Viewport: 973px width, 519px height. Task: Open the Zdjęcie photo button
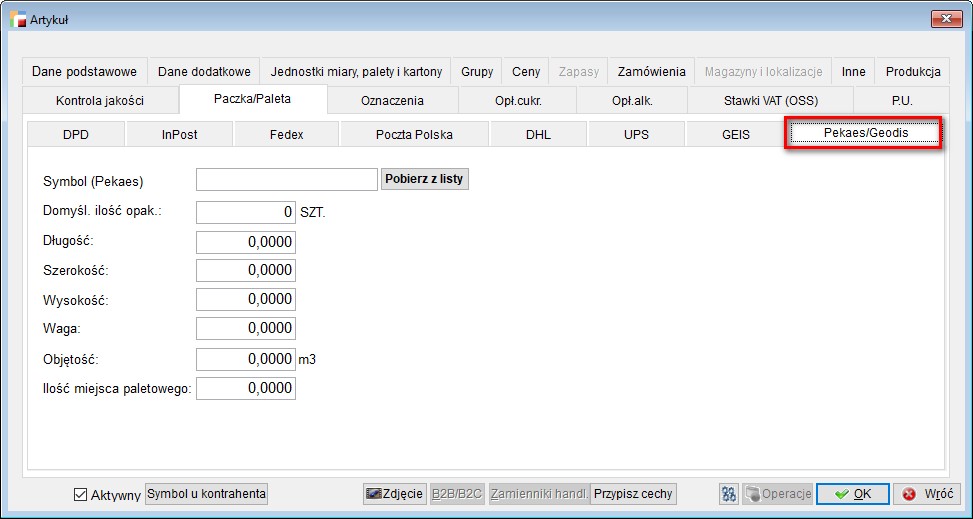(394, 494)
